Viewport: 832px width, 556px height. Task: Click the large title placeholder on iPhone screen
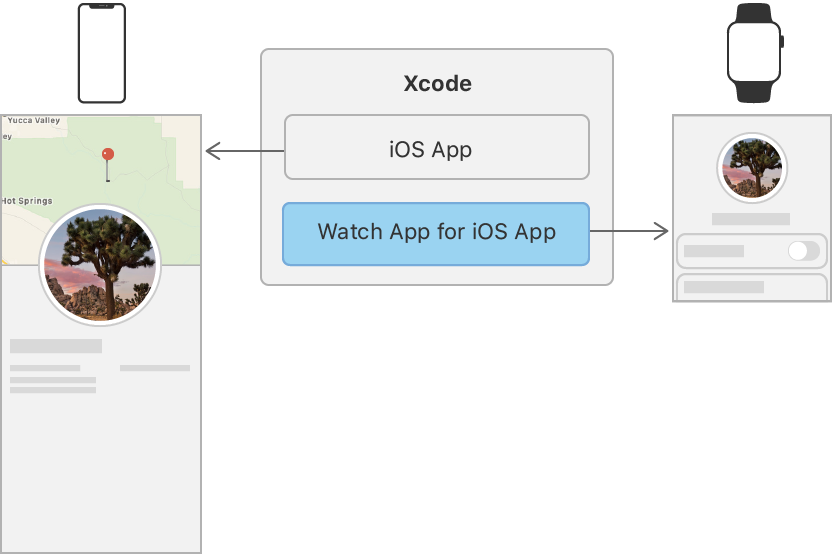pos(56,346)
